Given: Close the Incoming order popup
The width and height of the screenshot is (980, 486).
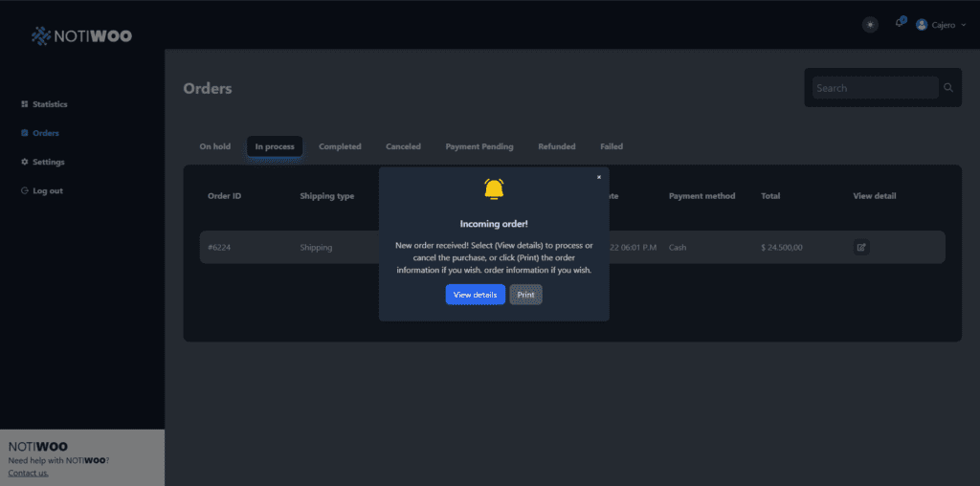Looking at the screenshot, I should point(599,177).
